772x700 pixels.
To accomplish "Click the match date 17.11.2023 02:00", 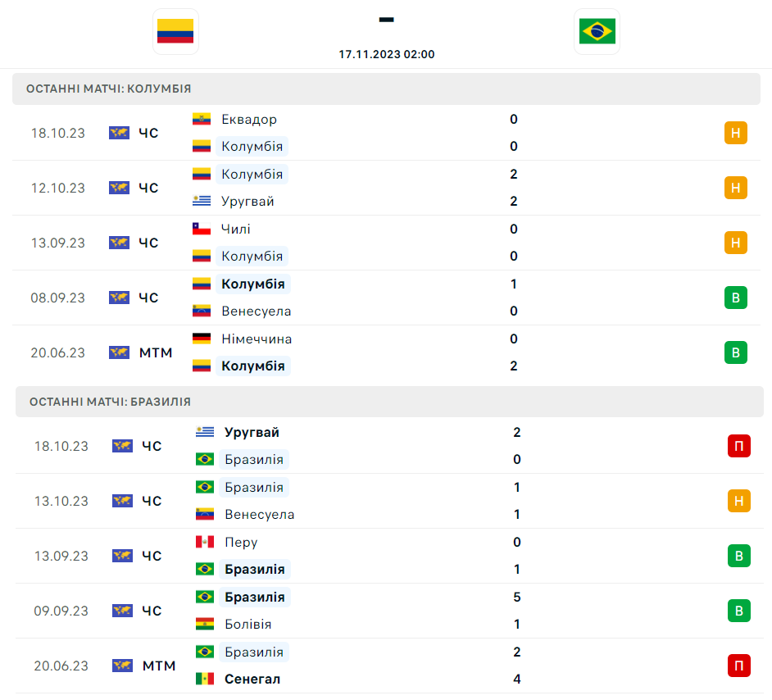I will point(387,54).
